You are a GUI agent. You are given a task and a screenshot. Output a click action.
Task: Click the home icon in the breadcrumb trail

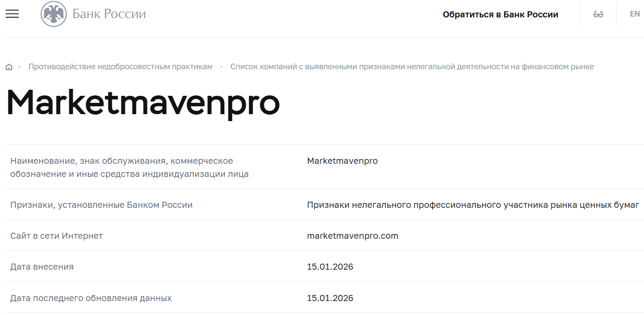(x=9, y=66)
